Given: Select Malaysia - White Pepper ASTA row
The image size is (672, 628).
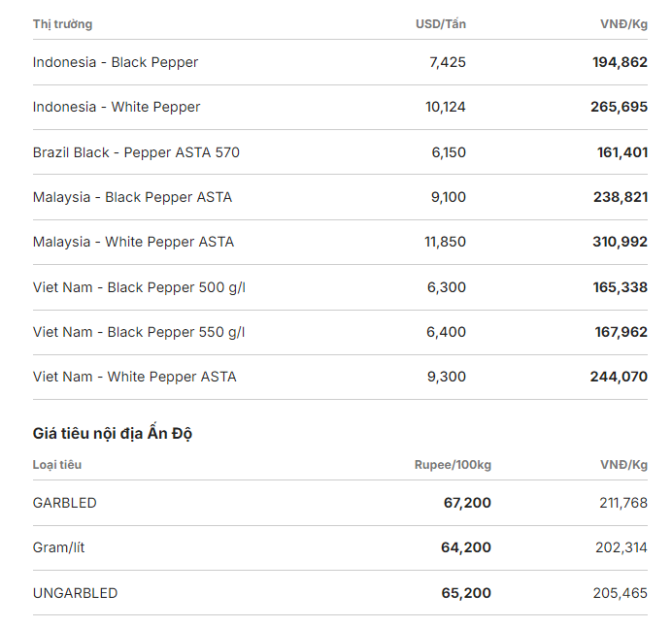Looking at the screenshot, I should coord(340,242).
